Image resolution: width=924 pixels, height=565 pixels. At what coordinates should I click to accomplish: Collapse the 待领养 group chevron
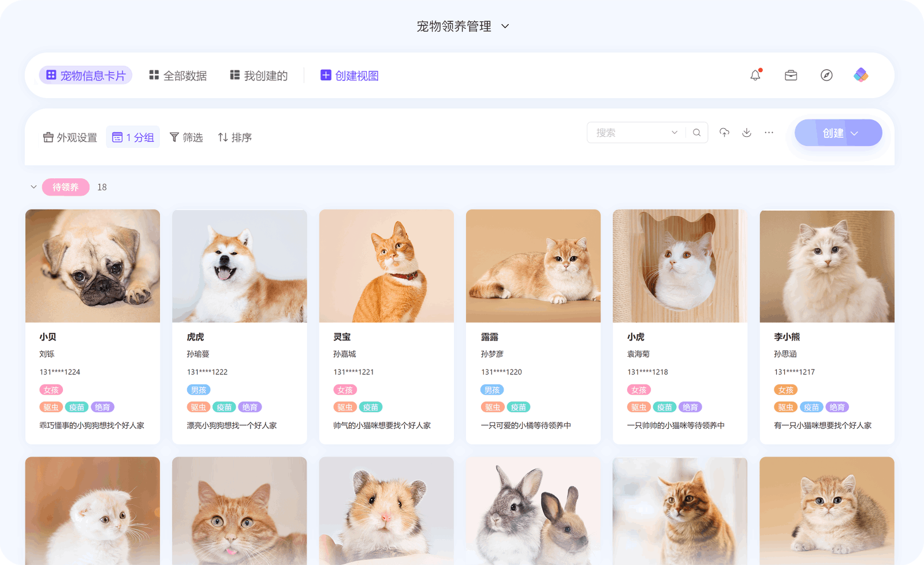point(33,187)
